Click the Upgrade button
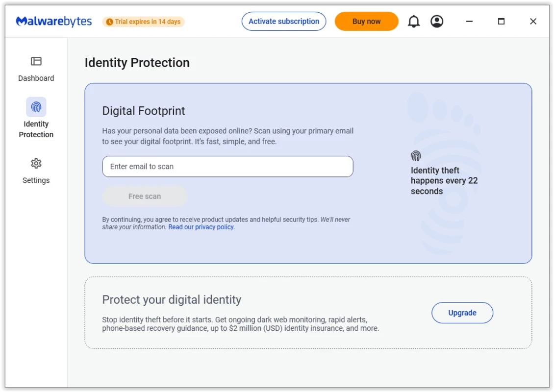 [462, 313]
